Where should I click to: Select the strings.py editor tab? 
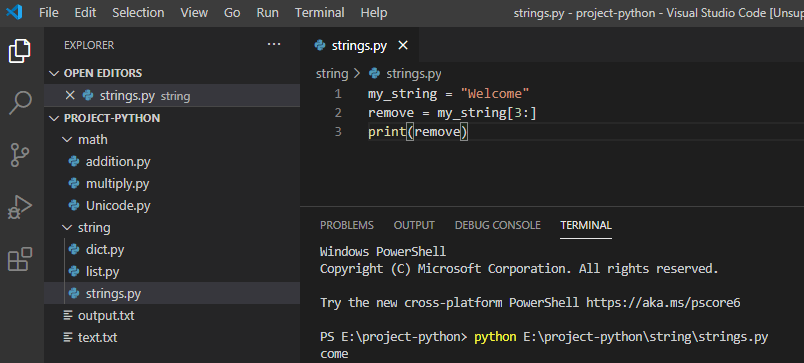359,46
